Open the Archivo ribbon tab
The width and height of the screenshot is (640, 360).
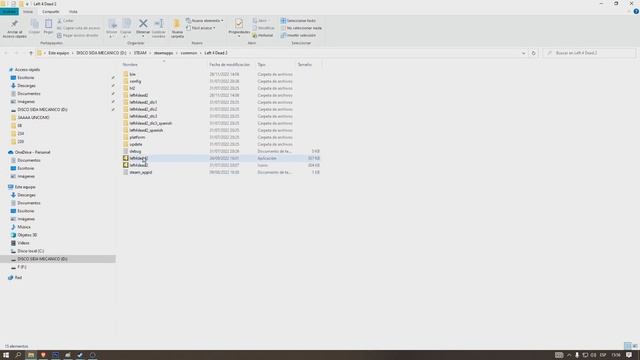(9, 12)
